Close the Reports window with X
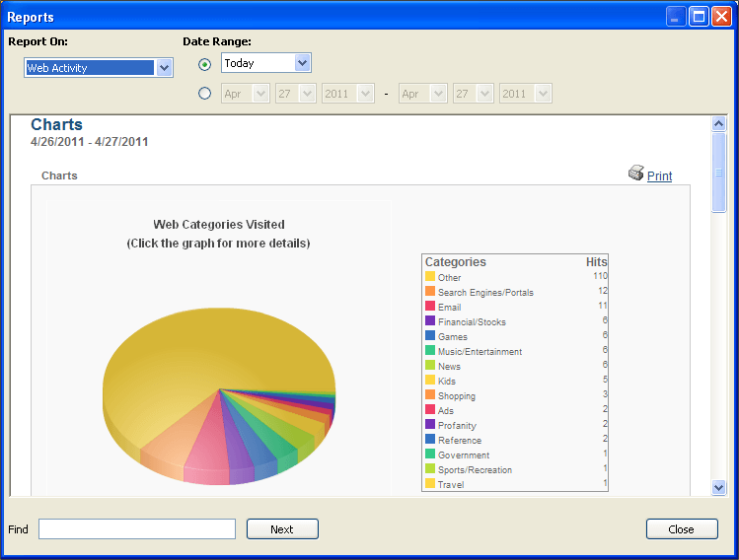 coord(721,17)
